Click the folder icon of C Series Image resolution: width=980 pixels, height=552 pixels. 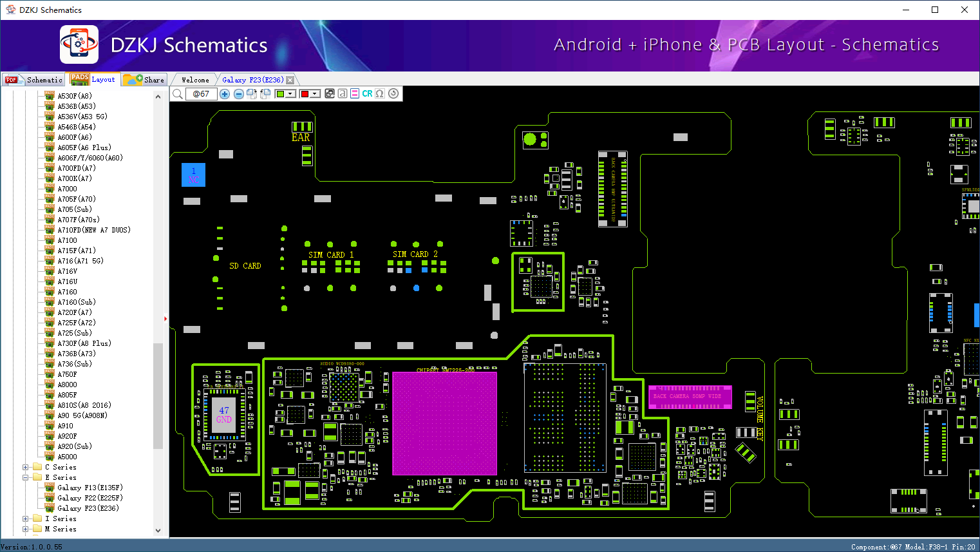[x=37, y=467]
